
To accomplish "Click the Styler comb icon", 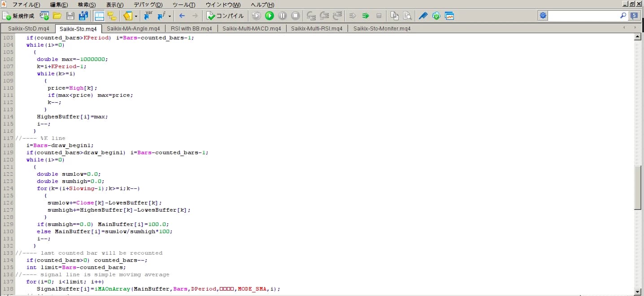I will (423, 16).
